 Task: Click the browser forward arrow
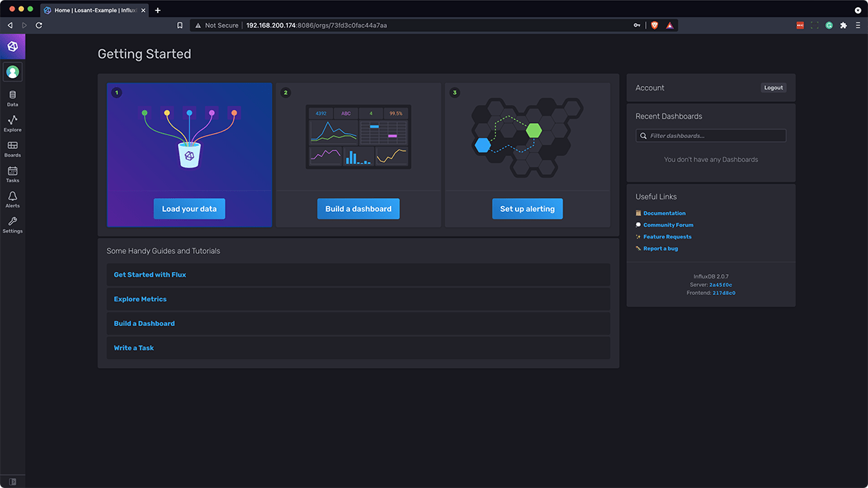24,25
